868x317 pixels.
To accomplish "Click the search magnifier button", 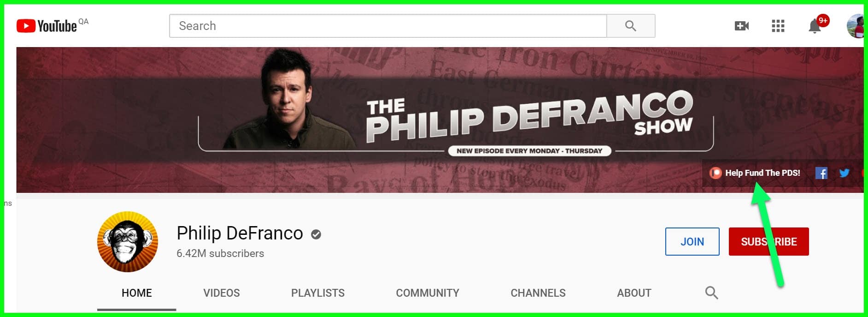I will pos(631,26).
